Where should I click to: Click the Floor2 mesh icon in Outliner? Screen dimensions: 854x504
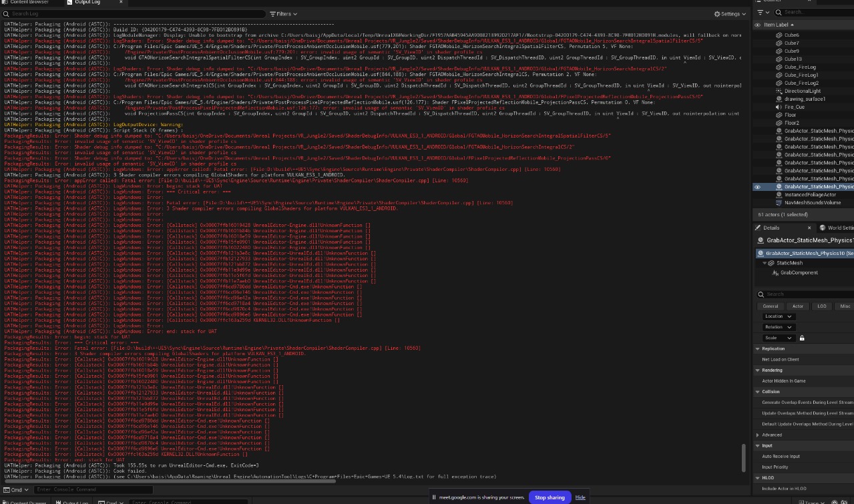pyautogui.click(x=779, y=123)
